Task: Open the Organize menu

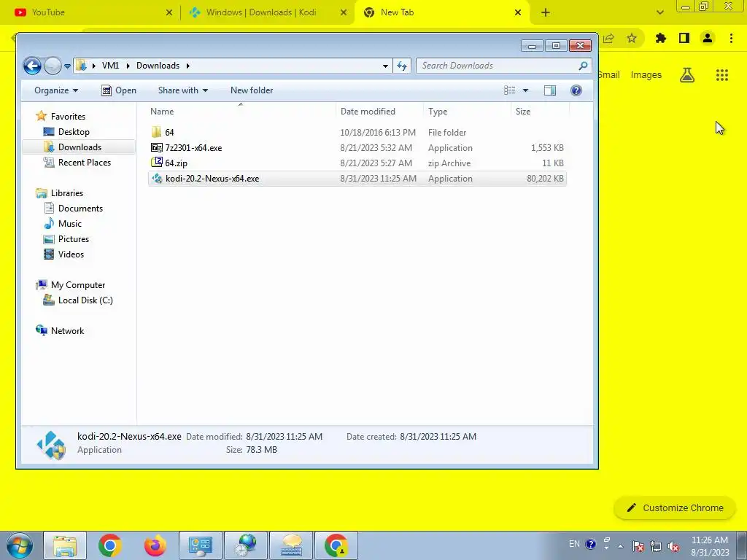Action: [55, 90]
